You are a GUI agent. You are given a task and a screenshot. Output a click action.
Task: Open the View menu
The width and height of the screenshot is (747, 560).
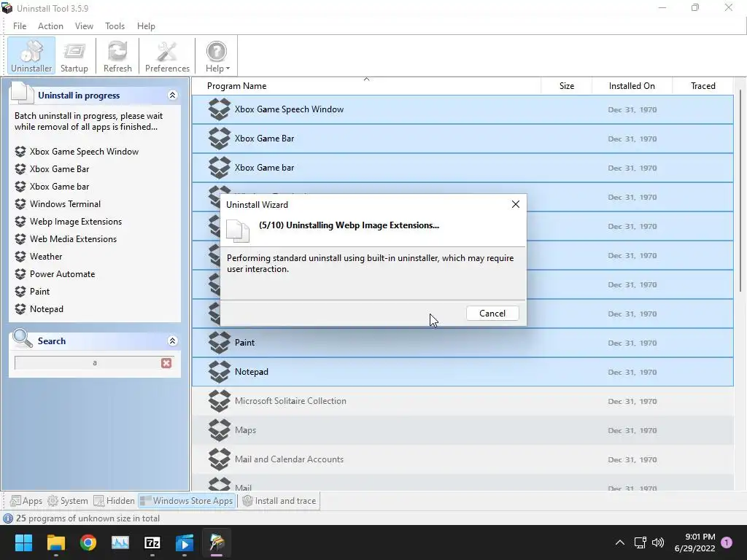tap(84, 26)
